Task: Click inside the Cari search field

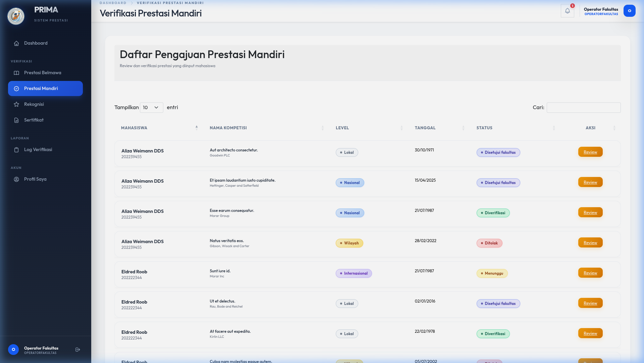Action: [x=584, y=107]
